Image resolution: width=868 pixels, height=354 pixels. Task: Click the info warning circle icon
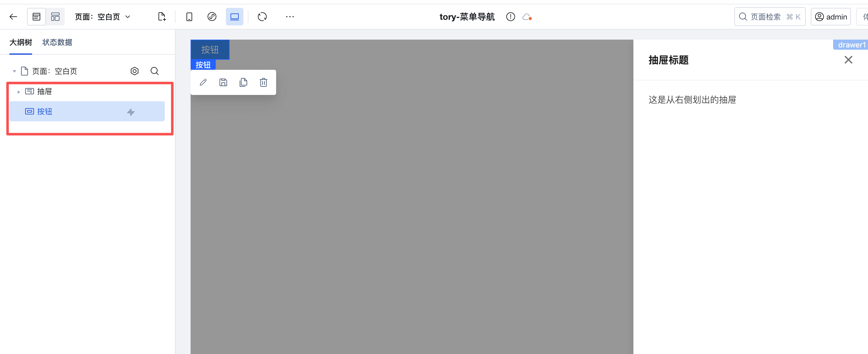pos(510,16)
